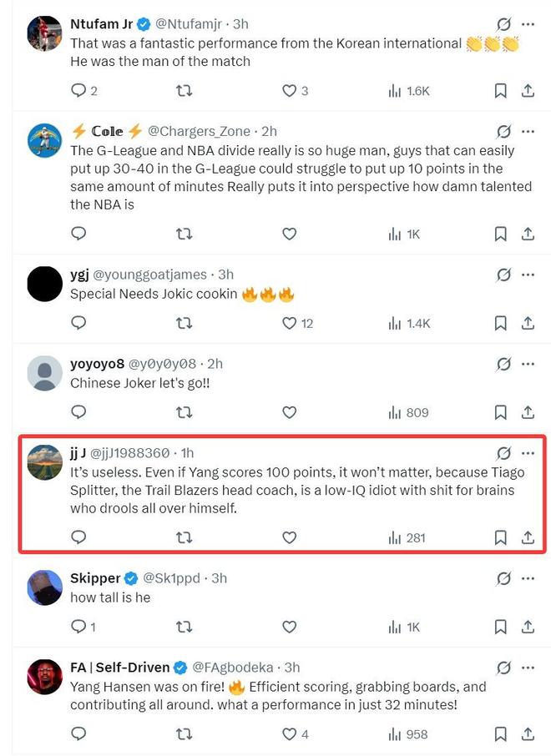Open the Skipper display name link
Screen dimensions: 551x756
pos(94,577)
